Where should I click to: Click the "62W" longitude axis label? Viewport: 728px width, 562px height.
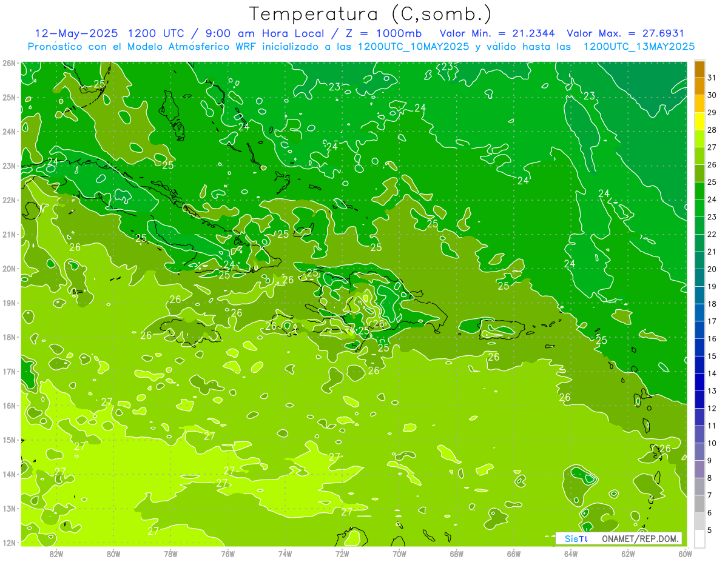pos(629,554)
